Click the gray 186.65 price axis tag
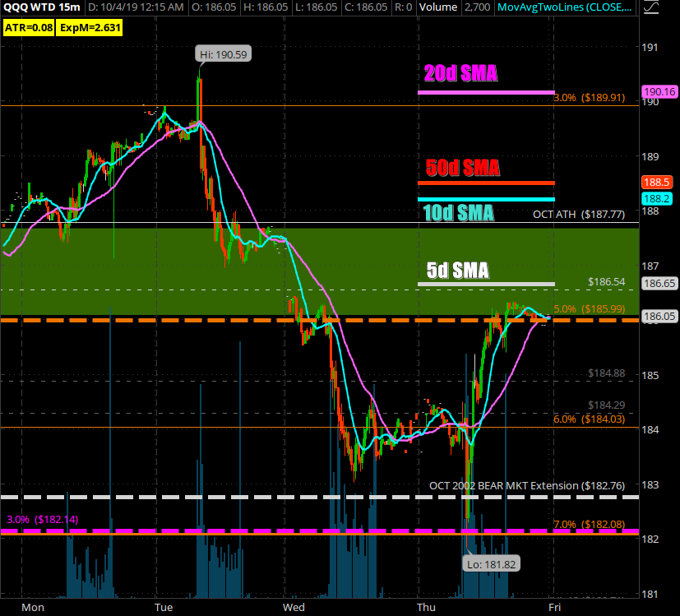The width and height of the screenshot is (680, 616). [x=660, y=283]
